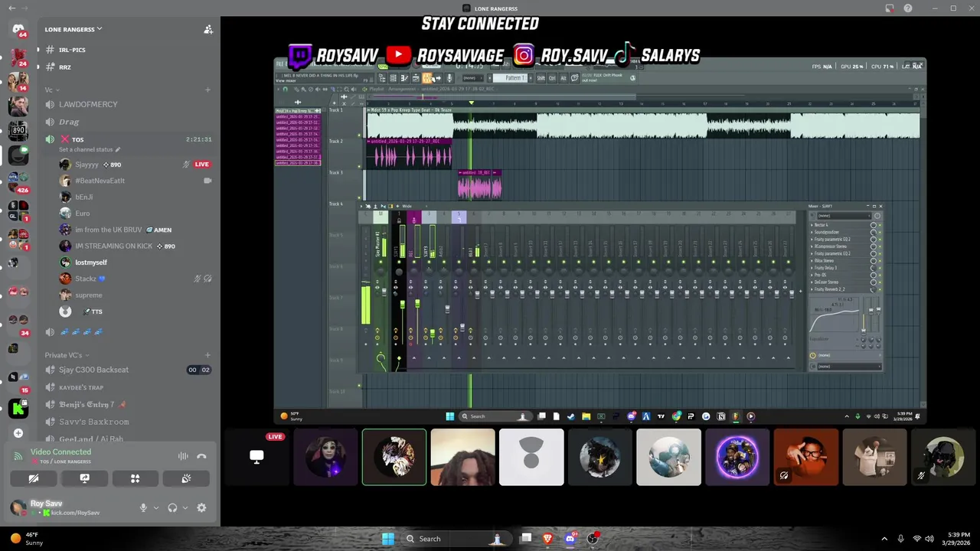Click Set a channel status link

pos(89,149)
